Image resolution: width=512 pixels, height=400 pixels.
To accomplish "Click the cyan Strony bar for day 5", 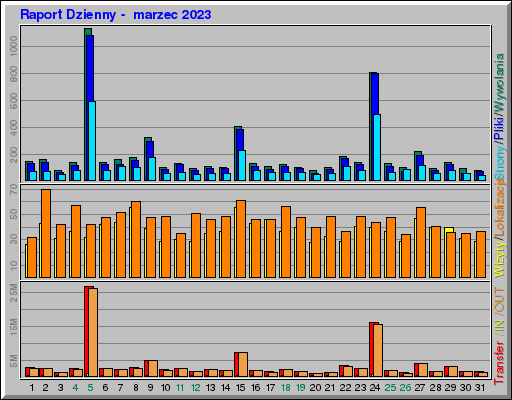I will (x=92, y=141).
